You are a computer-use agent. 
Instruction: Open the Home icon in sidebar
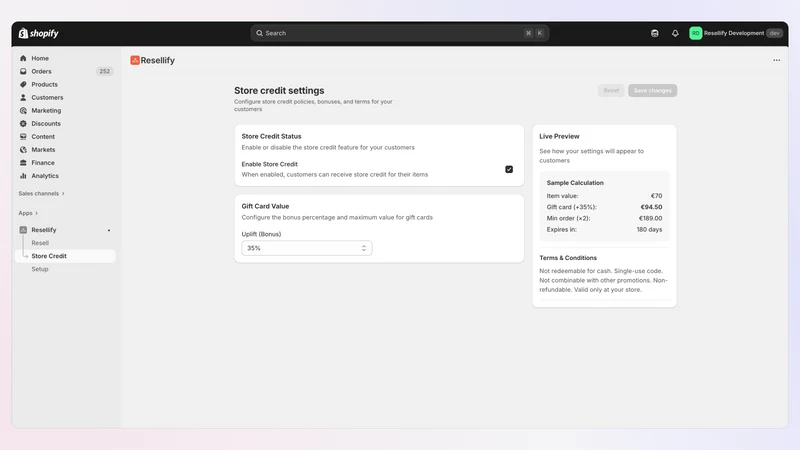coord(23,58)
